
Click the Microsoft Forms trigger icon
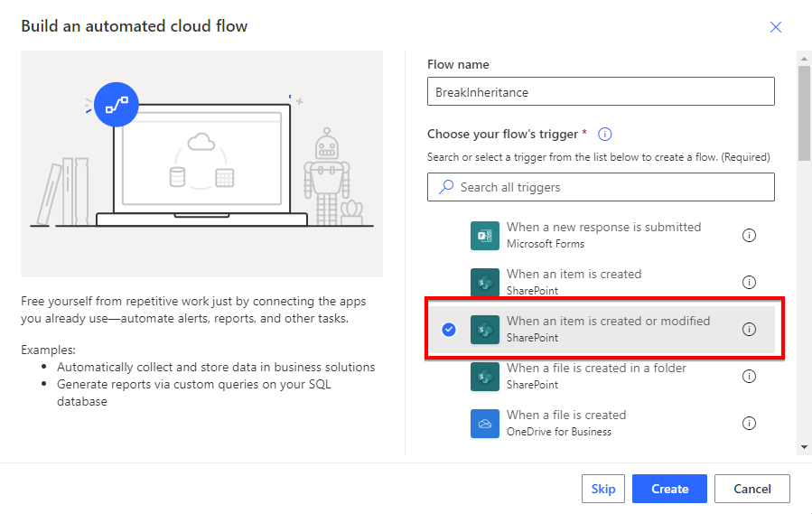485,236
